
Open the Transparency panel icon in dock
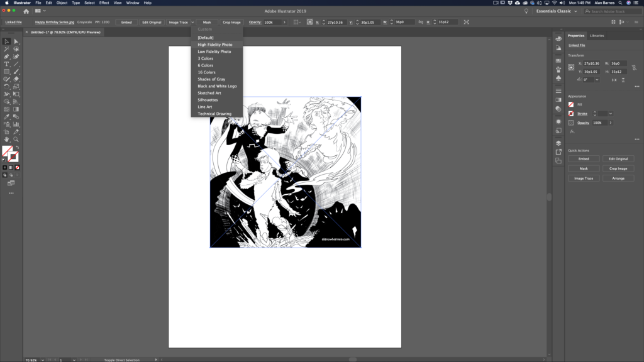(558, 109)
